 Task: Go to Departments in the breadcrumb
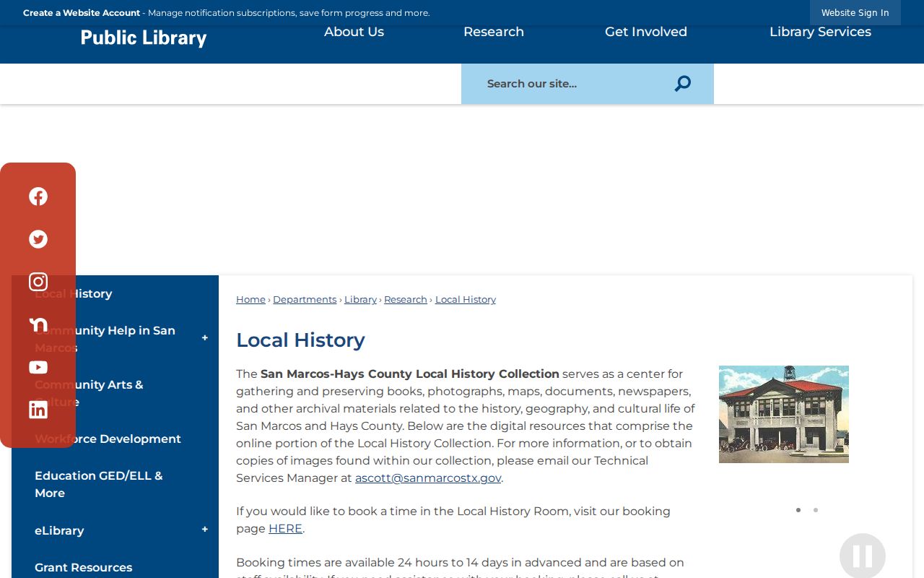point(305,299)
